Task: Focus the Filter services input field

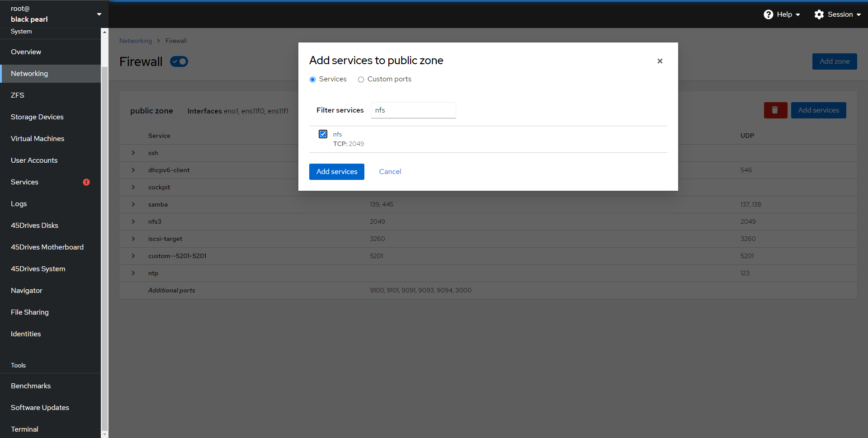Action: [x=413, y=110]
